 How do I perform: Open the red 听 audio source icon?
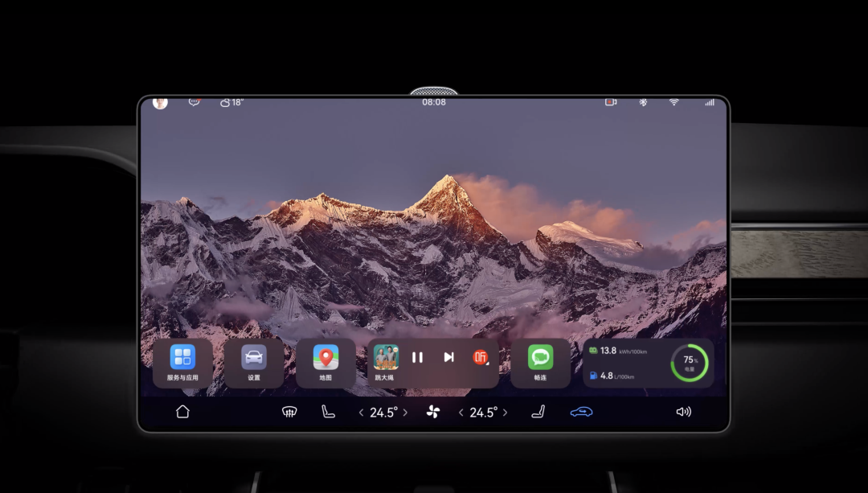point(481,357)
